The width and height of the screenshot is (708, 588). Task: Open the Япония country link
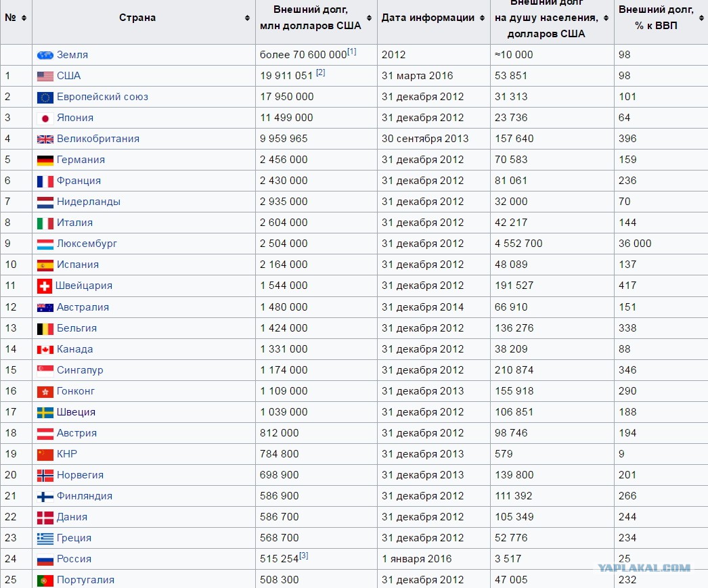[75, 118]
